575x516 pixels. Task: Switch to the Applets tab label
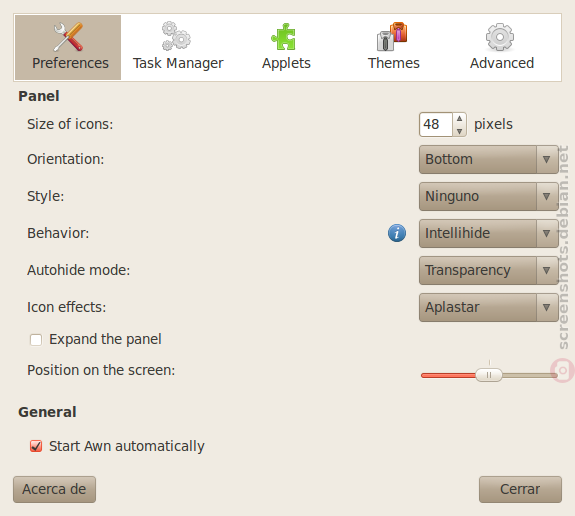tap(286, 63)
